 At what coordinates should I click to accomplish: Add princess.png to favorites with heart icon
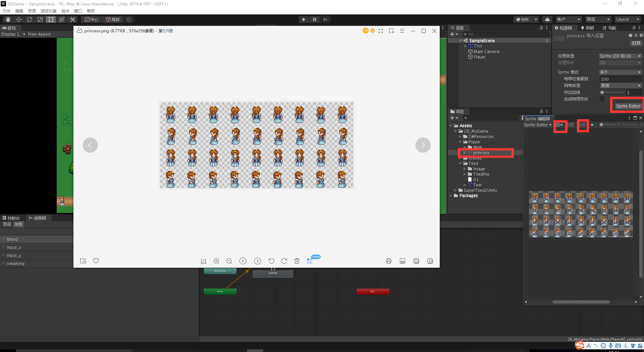pos(96,261)
